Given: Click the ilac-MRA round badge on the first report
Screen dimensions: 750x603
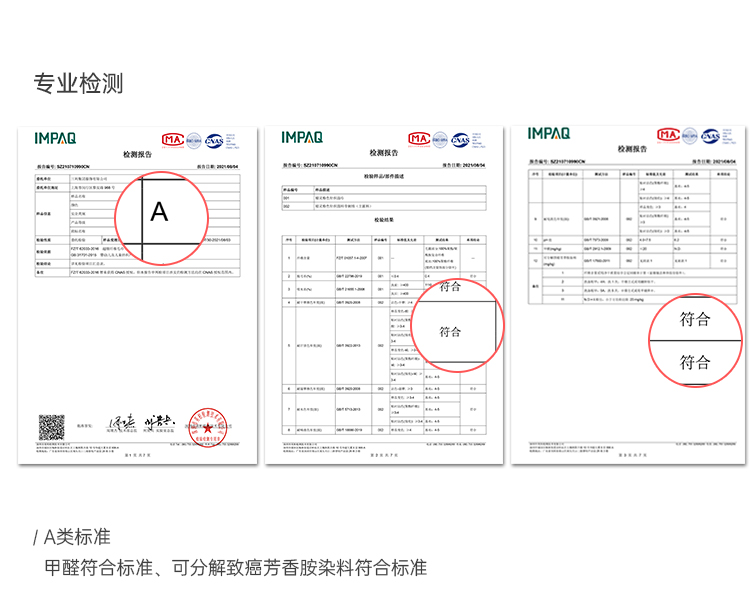Looking at the screenshot, I should coord(194,141).
